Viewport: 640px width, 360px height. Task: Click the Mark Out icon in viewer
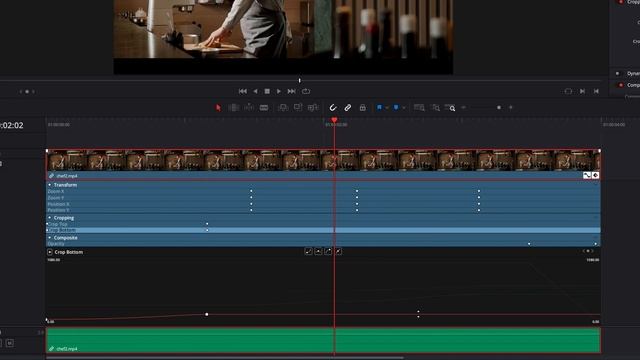[x=596, y=91]
